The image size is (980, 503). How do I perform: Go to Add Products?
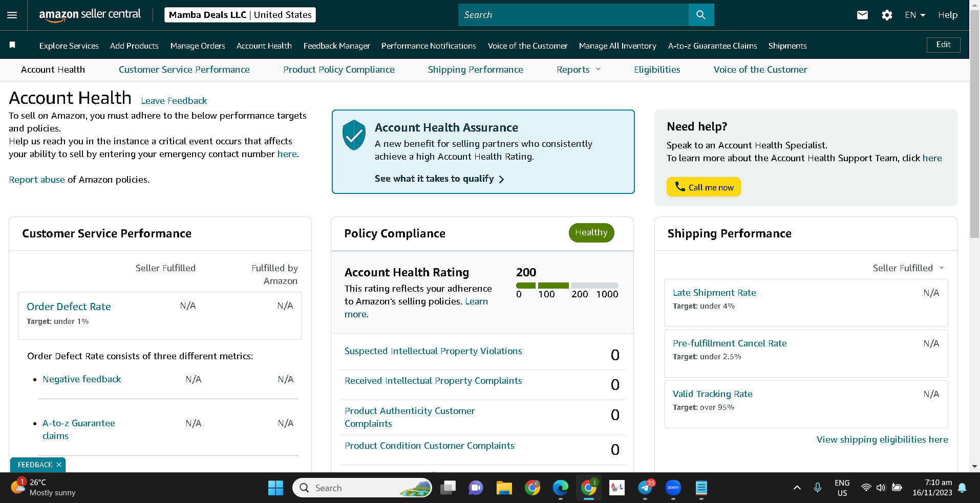click(134, 46)
